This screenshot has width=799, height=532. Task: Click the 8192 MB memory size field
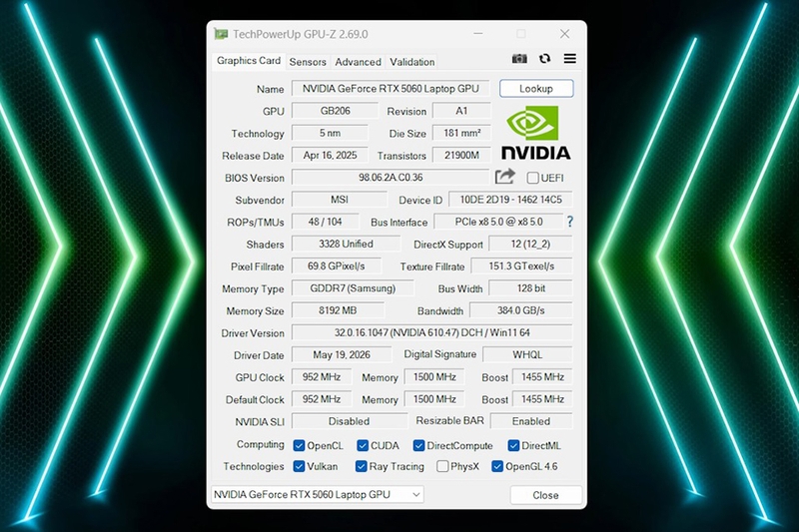click(338, 310)
